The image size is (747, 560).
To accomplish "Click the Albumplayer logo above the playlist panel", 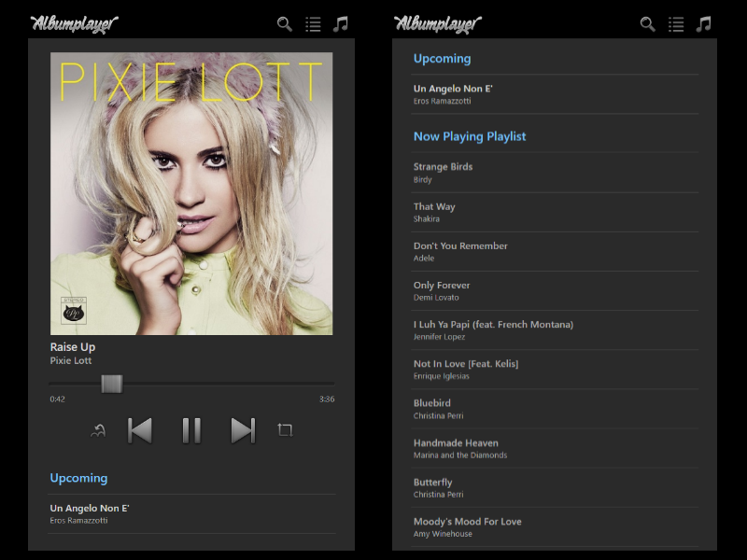I will point(438,24).
